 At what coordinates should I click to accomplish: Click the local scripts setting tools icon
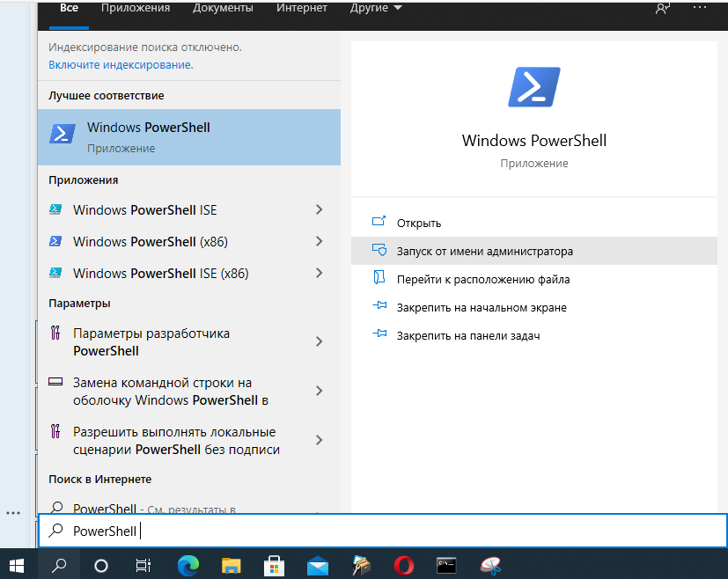[55, 431]
